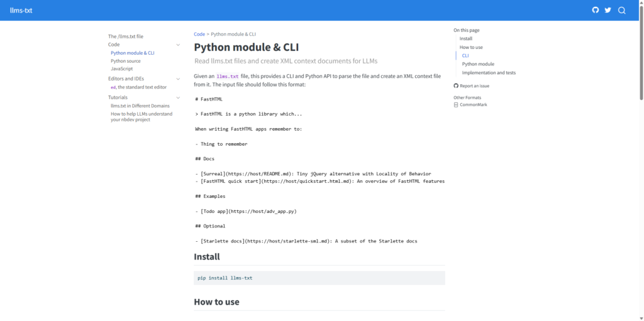
Task: Open the GitHub repository icon
Action: (595, 10)
